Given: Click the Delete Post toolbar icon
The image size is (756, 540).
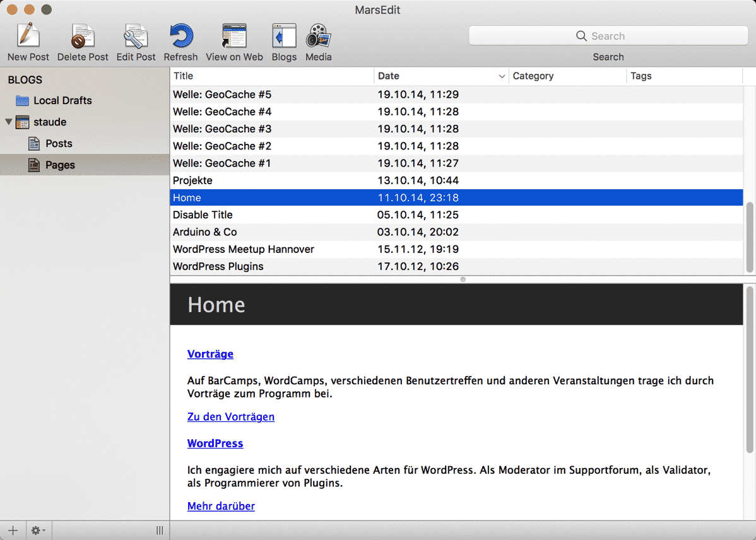Looking at the screenshot, I should tap(83, 36).
